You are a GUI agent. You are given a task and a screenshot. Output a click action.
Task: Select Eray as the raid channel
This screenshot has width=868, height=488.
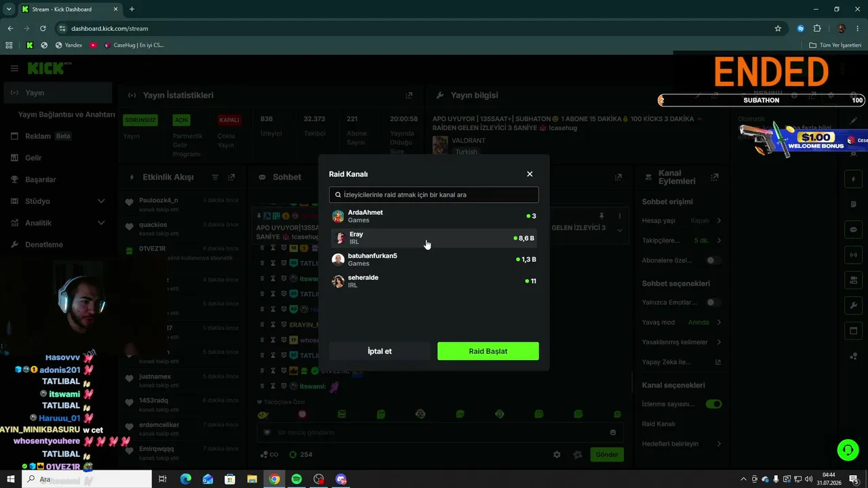coord(434,238)
